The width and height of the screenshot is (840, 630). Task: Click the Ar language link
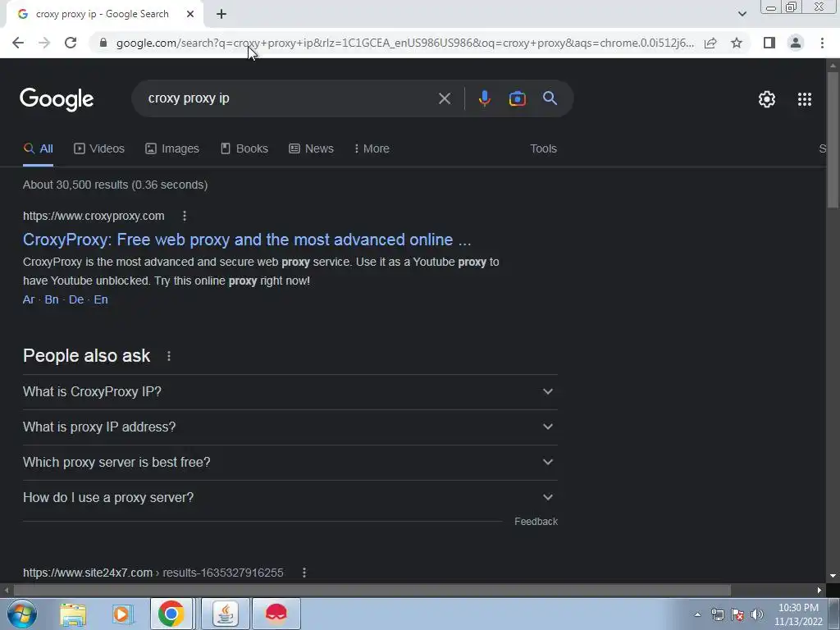(x=29, y=299)
